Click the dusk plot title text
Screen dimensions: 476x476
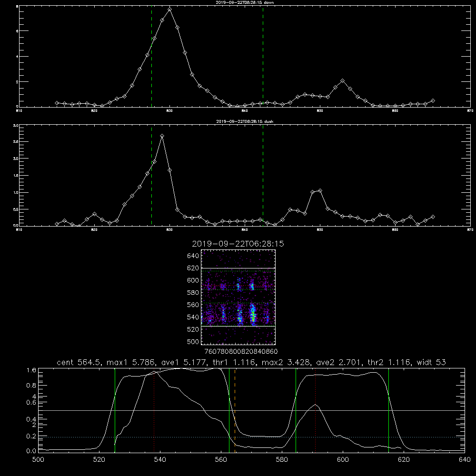(245, 121)
